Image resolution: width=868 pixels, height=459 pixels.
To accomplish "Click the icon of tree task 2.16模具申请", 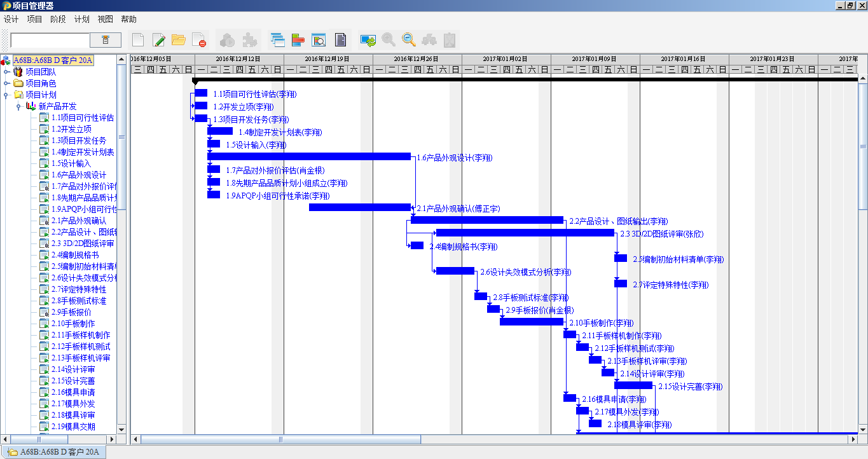I will pyautogui.click(x=45, y=392).
